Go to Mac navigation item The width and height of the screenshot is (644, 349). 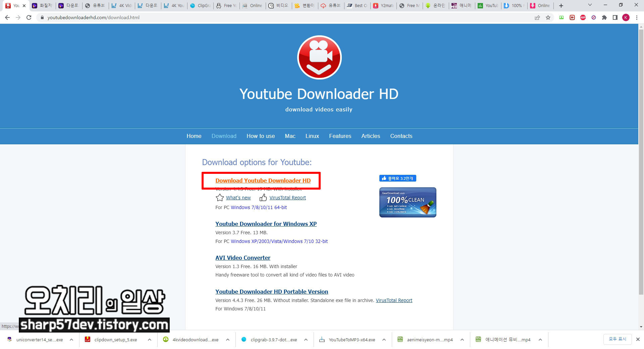(x=290, y=136)
